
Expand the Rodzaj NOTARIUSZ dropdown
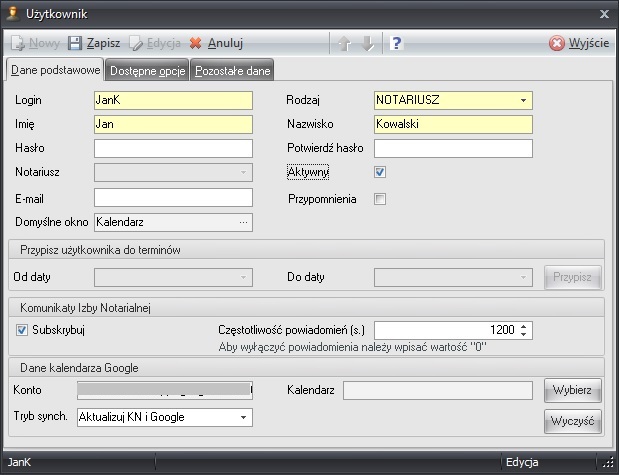523,100
